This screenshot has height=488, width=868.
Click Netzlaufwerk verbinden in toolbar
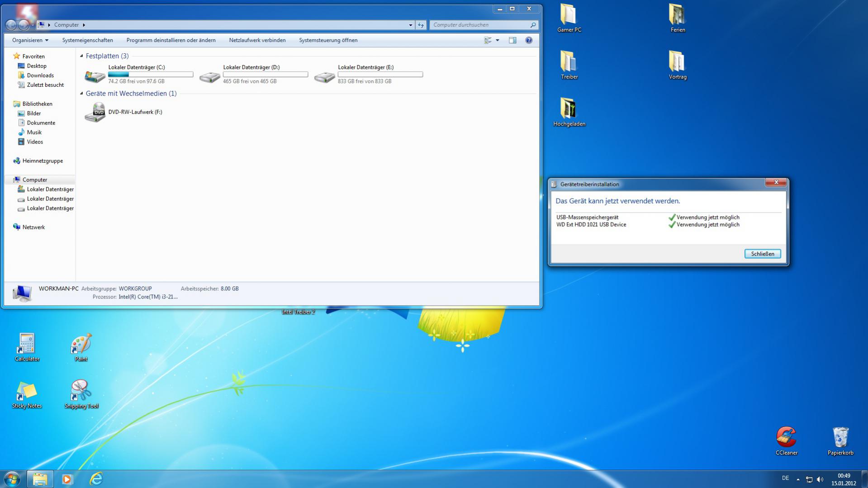click(257, 40)
